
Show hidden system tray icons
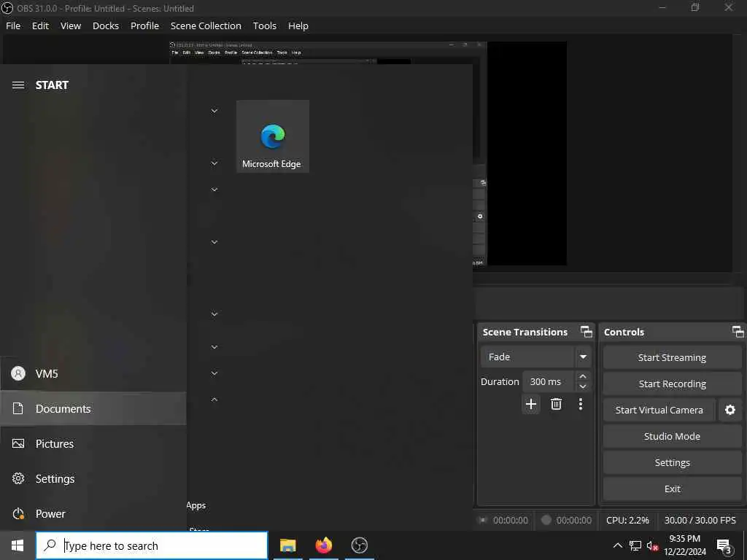tap(617, 545)
